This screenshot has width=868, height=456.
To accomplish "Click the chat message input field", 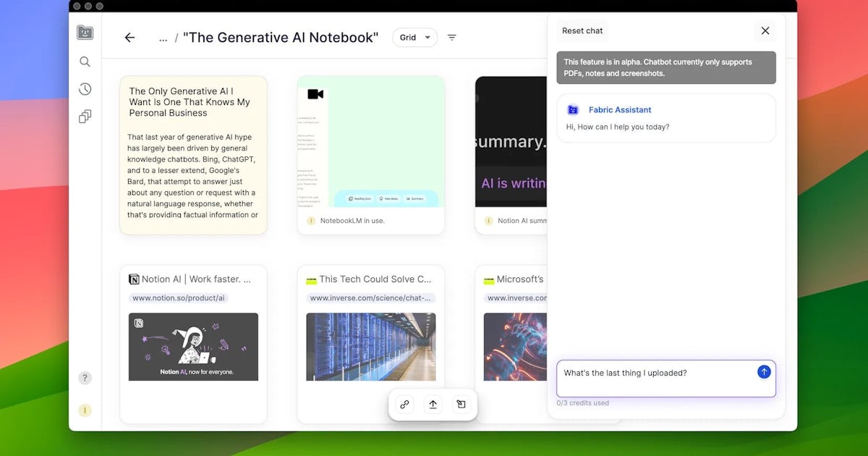I will (x=655, y=378).
